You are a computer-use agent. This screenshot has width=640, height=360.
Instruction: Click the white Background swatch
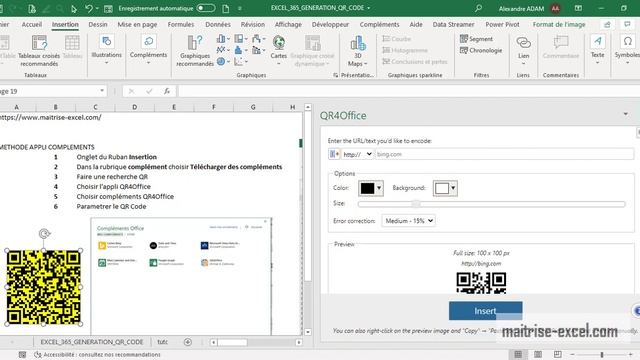click(442, 188)
